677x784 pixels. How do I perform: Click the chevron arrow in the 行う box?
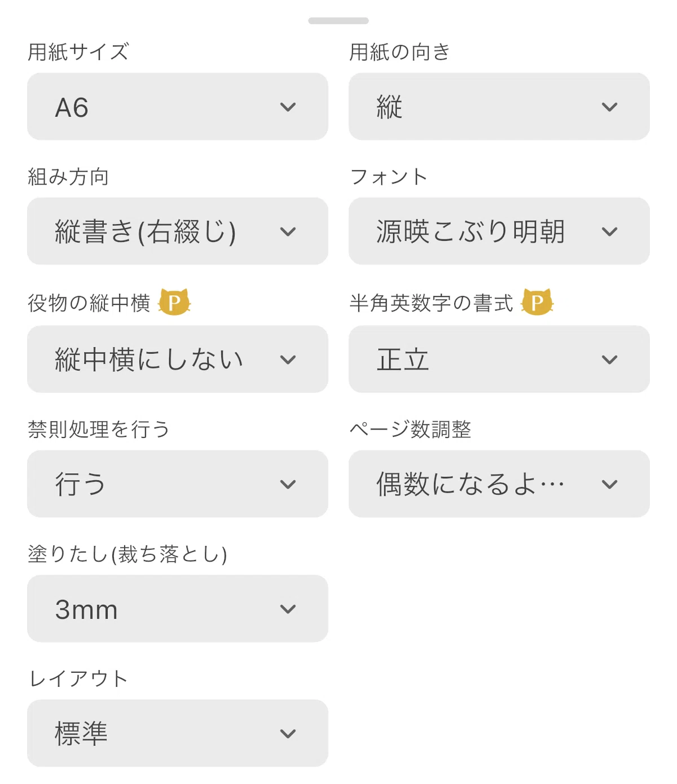tap(288, 484)
